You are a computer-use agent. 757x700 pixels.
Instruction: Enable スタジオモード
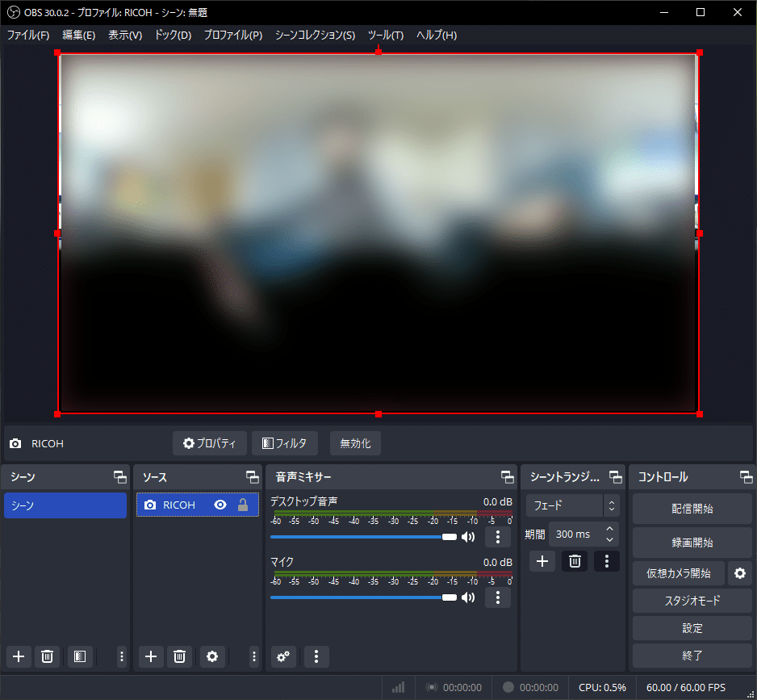692,601
